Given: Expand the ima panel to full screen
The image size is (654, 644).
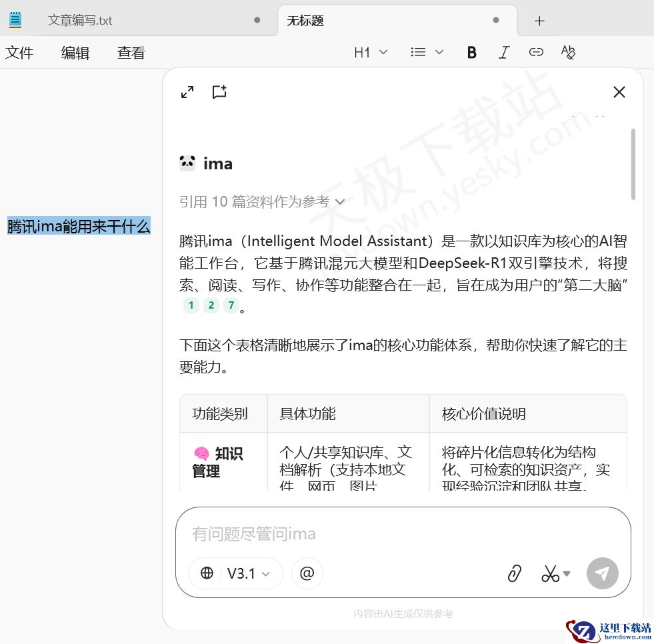Looking at the screenshot, I should (x=187, y=92).
